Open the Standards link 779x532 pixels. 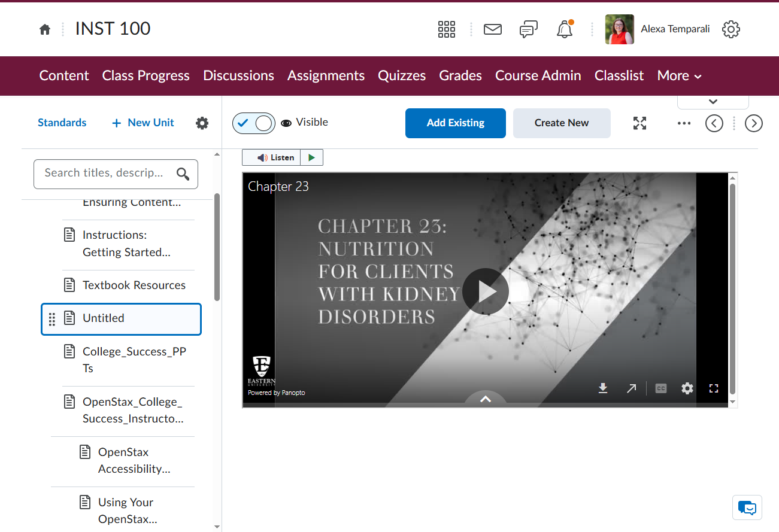point(62,123)
